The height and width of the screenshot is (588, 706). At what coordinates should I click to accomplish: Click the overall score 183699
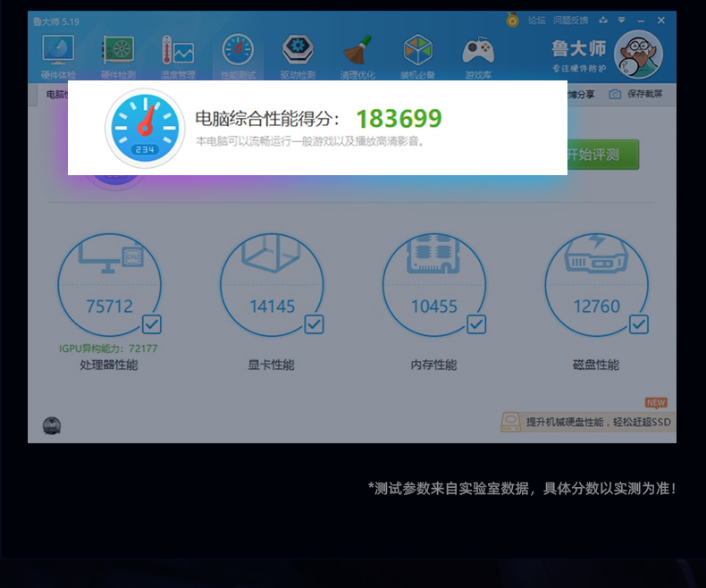click(399, 119)
